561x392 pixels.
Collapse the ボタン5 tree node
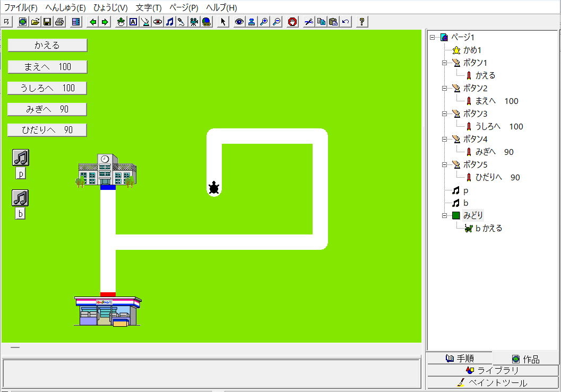[444, 164]
